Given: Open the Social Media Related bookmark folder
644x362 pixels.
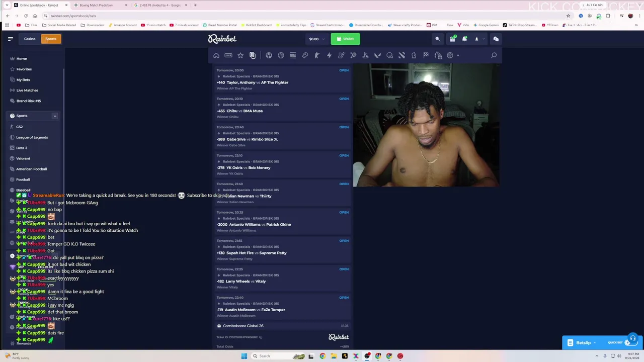Looking at the screenshot, I should point(59,25).
